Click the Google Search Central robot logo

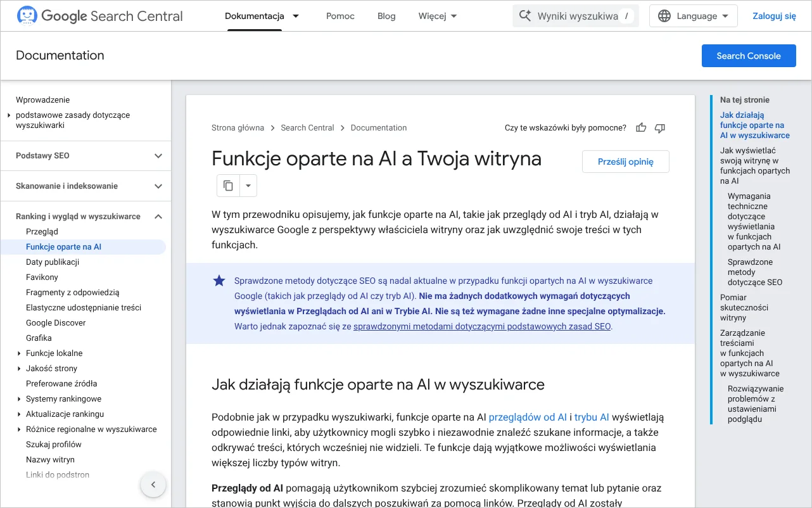tap(27, 16)
